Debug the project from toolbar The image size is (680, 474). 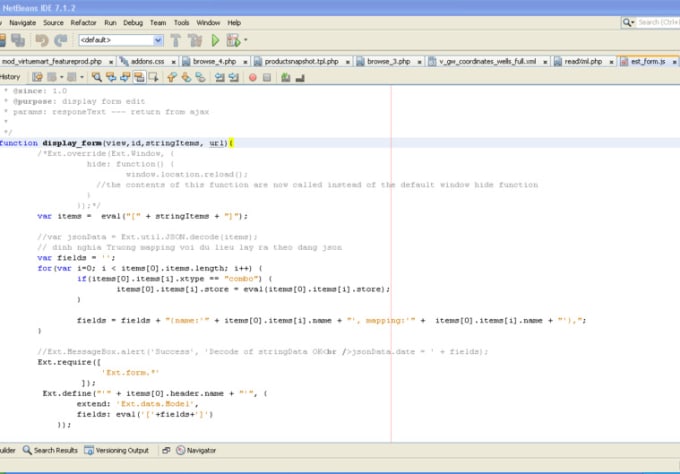(233, 40)
